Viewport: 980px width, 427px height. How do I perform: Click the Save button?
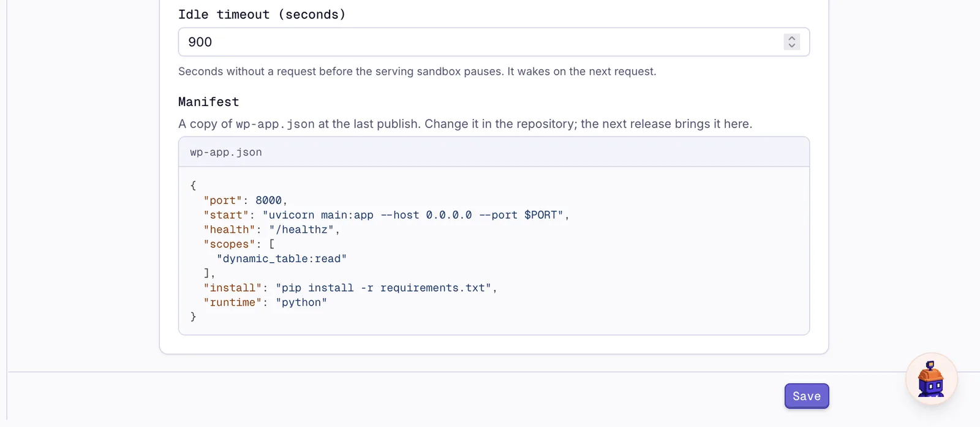tap(807, 396)
